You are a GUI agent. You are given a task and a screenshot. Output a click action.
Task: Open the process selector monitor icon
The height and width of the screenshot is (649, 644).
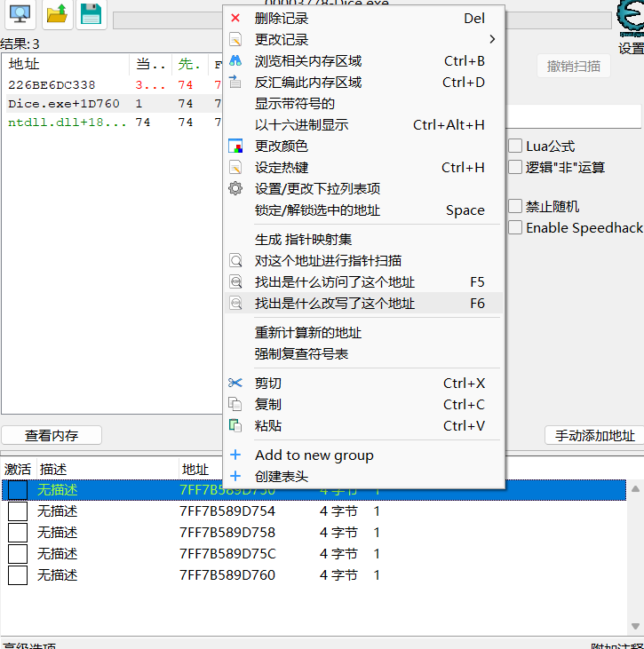point(20,13)
